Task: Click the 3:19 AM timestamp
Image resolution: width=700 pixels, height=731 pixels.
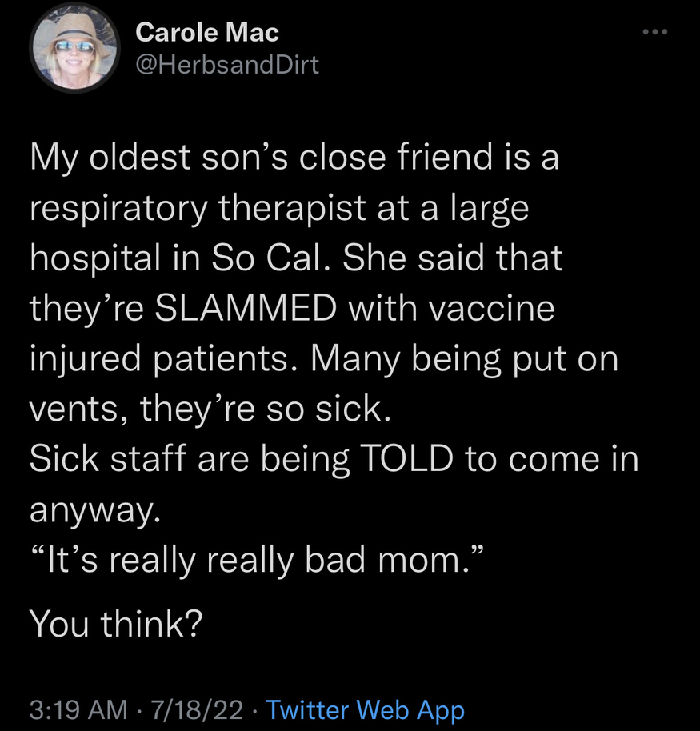Action: tap(78, 709)
